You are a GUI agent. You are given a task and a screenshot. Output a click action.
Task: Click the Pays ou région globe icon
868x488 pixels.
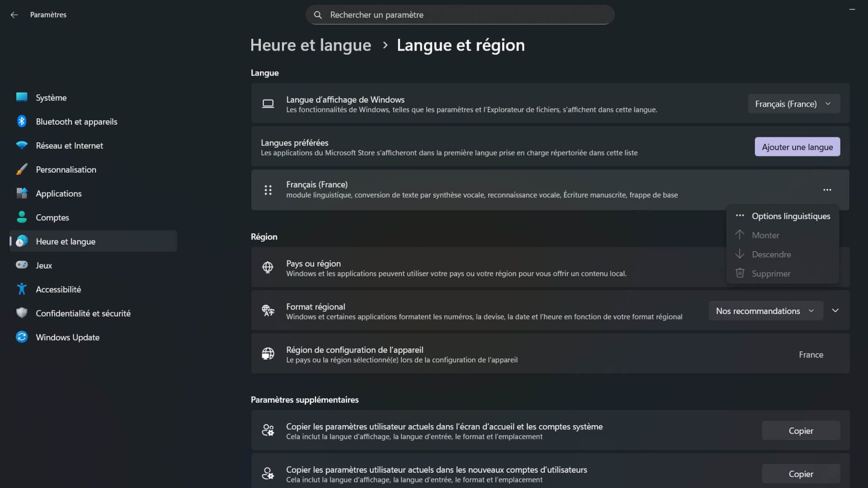(268, 267)
